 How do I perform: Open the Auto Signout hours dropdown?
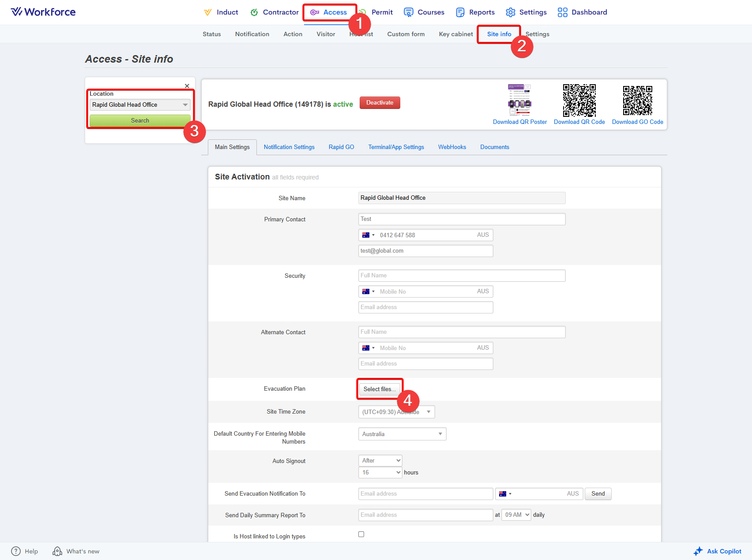[x=380, y=473]
